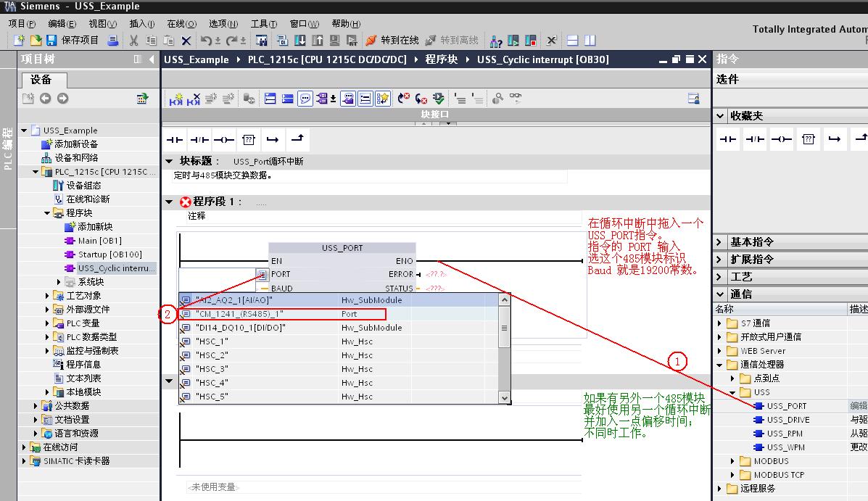
Task: Open the 编辑(E) menu
Action: [62, 23]
